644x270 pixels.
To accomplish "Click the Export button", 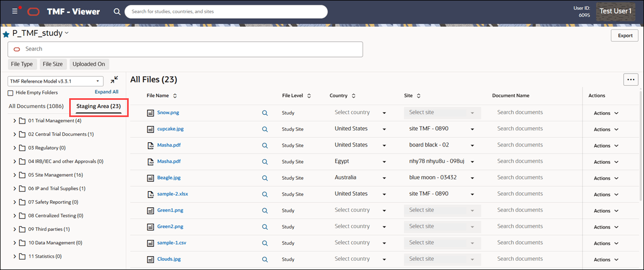I will (625, 35).
